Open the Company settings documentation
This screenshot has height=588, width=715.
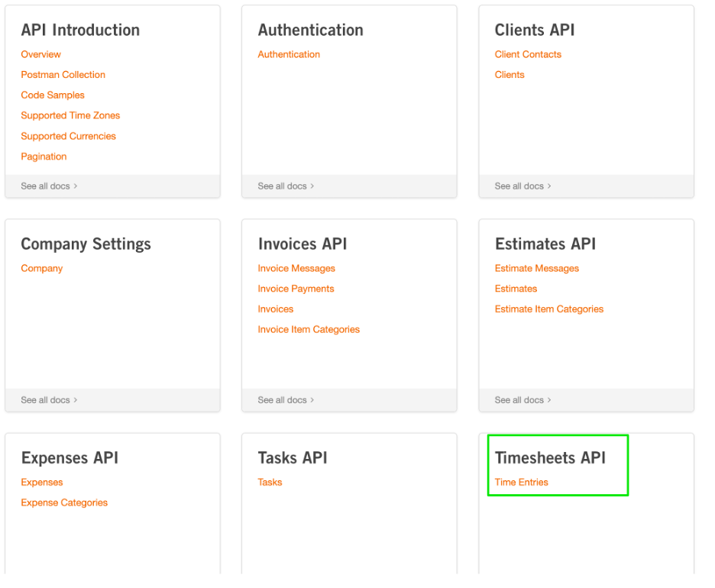tap(41, 268)
